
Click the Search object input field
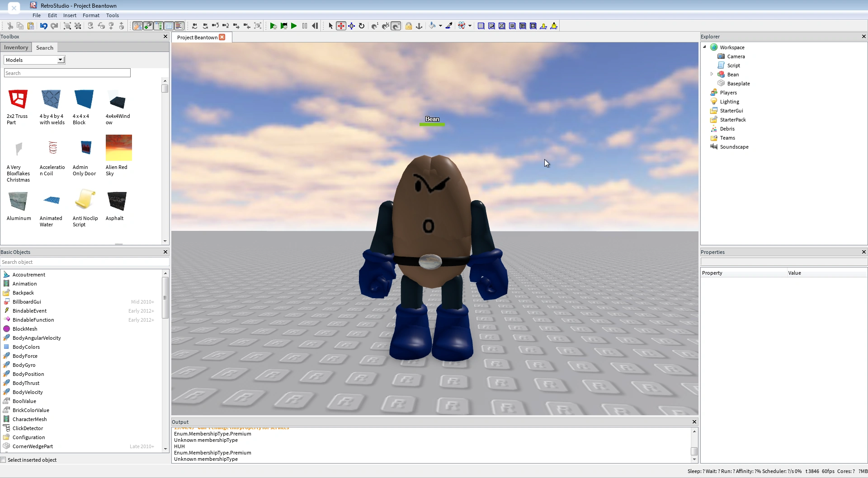[84, 262]
